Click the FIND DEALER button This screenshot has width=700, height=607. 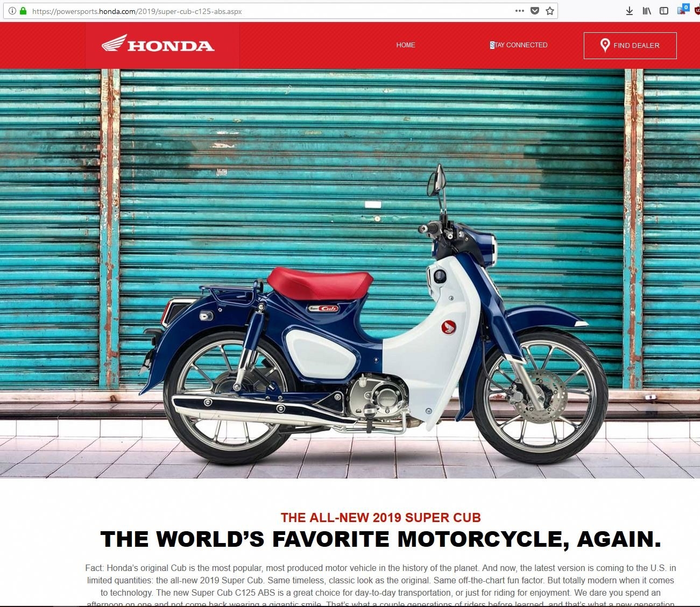click(x=630, y=46)
